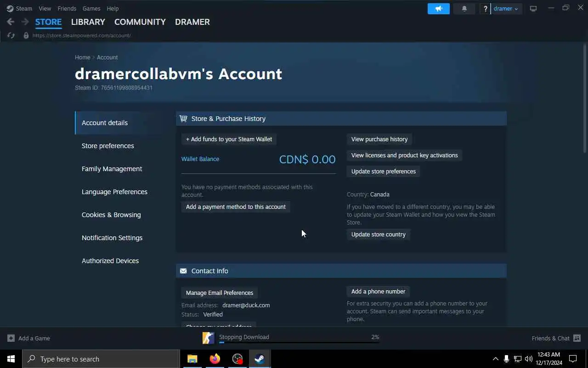
Task: Click Add a phone number
Action: pyautogui.click(x=378, y=291)
